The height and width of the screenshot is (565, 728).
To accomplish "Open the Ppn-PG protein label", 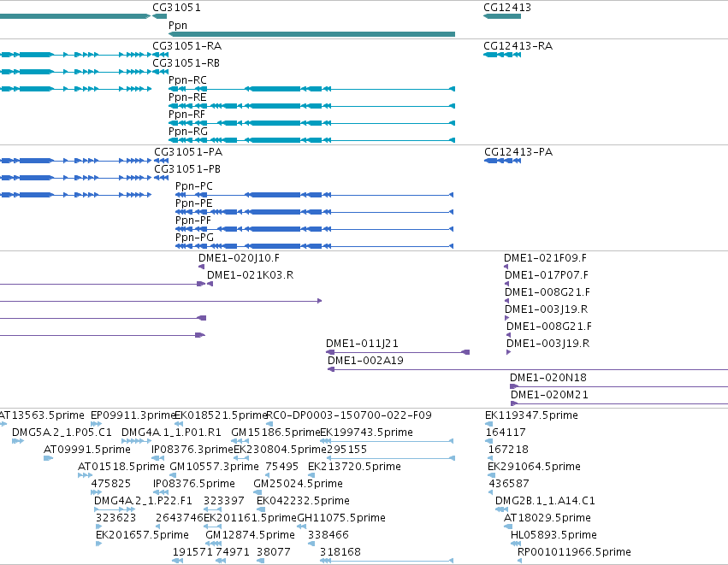I will tap(194, 238).
